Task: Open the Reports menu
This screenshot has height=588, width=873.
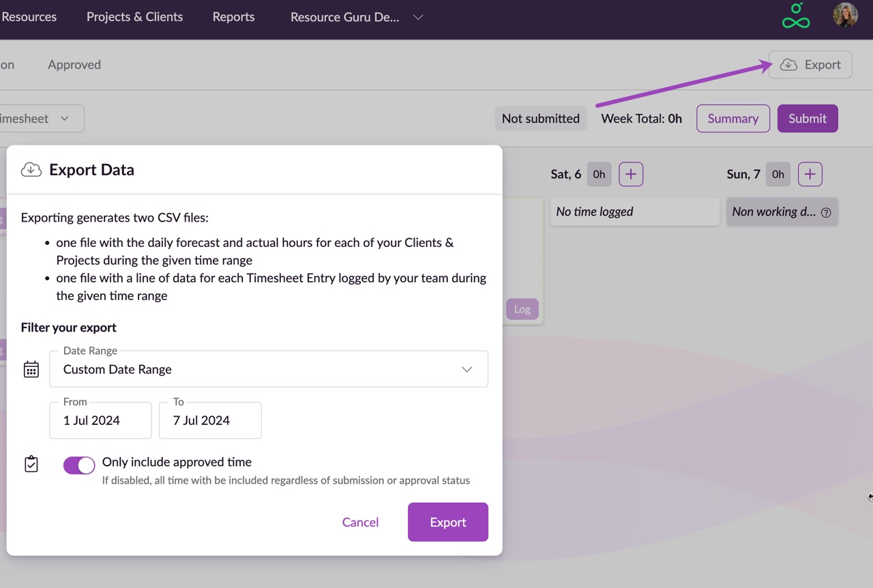Action: click(233, 17)
